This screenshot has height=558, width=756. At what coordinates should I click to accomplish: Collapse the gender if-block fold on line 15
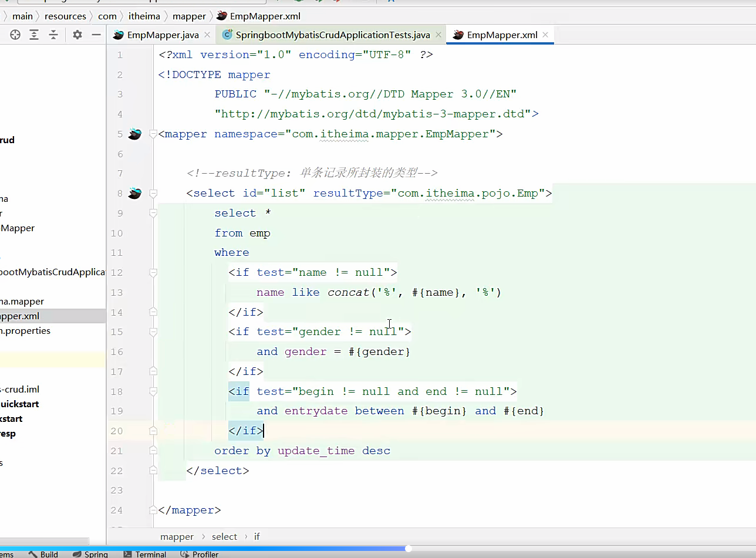pos(153,332)
